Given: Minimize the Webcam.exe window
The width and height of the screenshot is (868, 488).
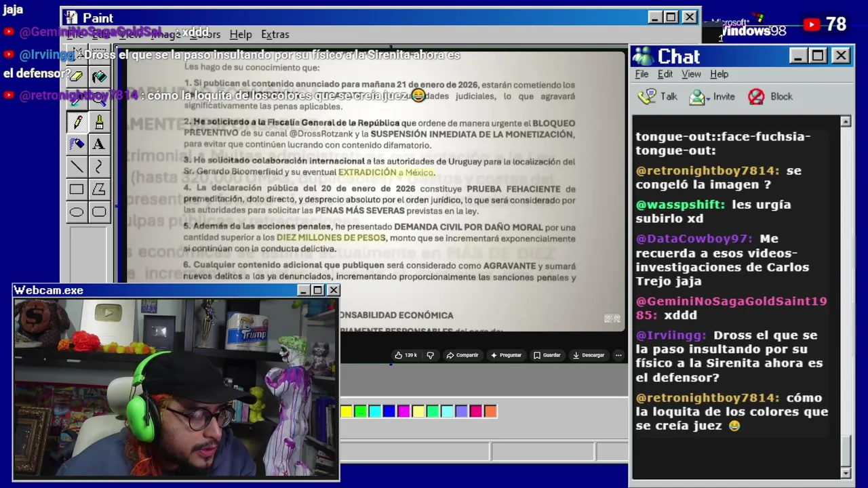Looking at the screenshot, I should (x=303, y=290).
